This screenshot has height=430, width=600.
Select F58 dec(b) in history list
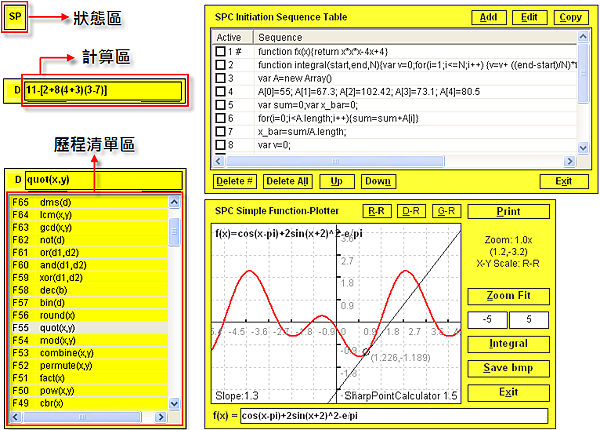click(x=89, y=290)
